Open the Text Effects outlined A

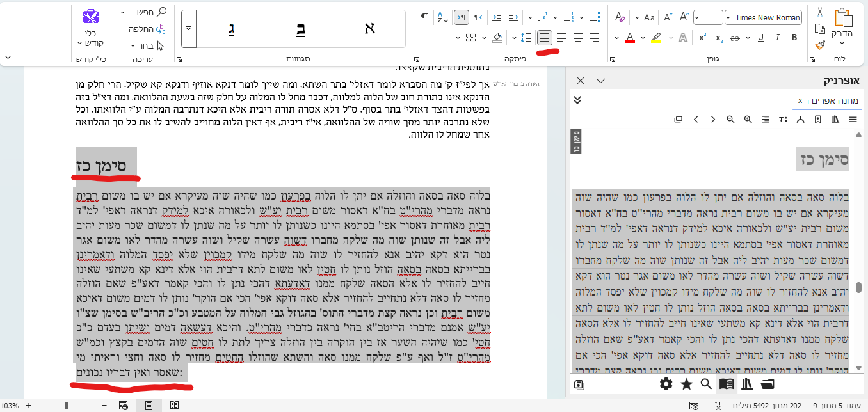pos(683,38)
